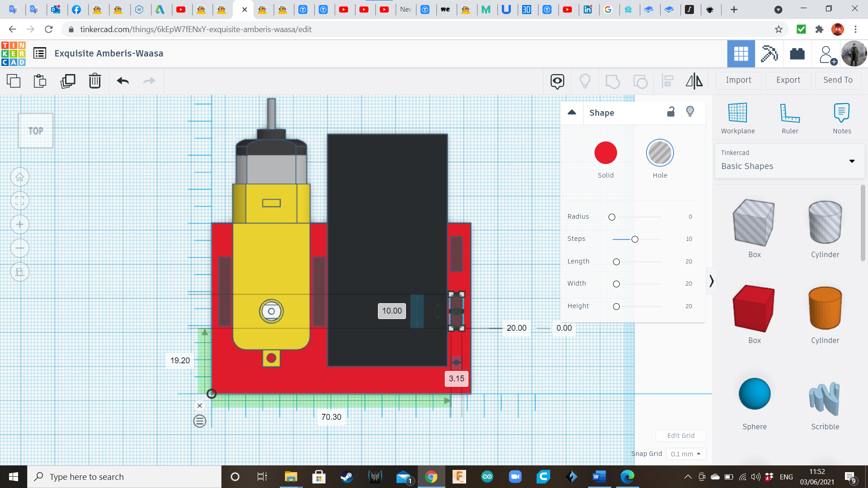
Task: Click the Duplicate and repeat icon
Action: click(x=68, y=81)
